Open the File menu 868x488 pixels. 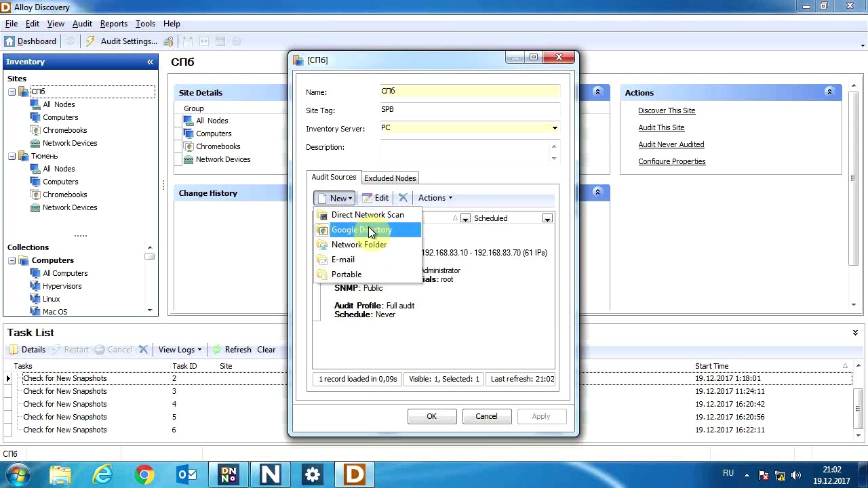[x=12, y=24]
